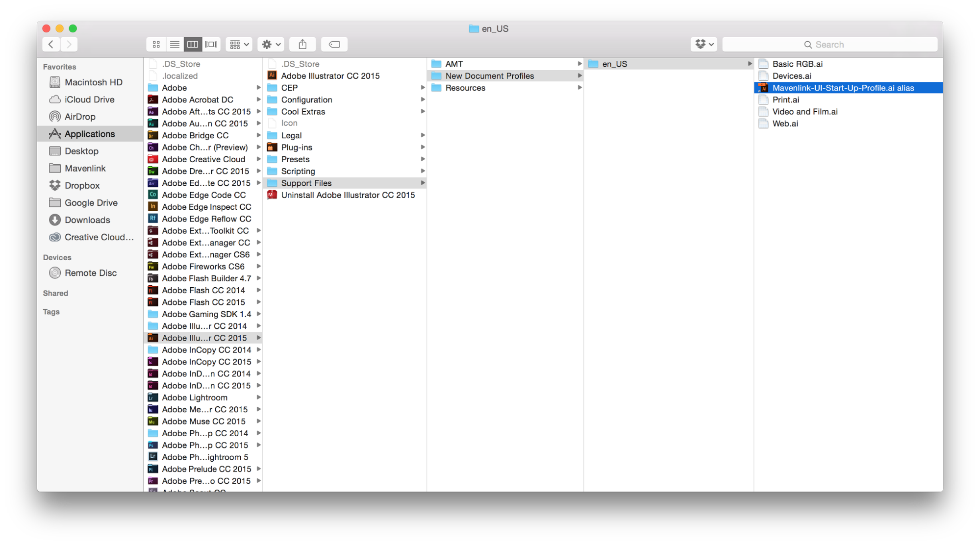Open Google Drive from the sidebar
The width and height of the screenshot is (980, 545).
90,202
